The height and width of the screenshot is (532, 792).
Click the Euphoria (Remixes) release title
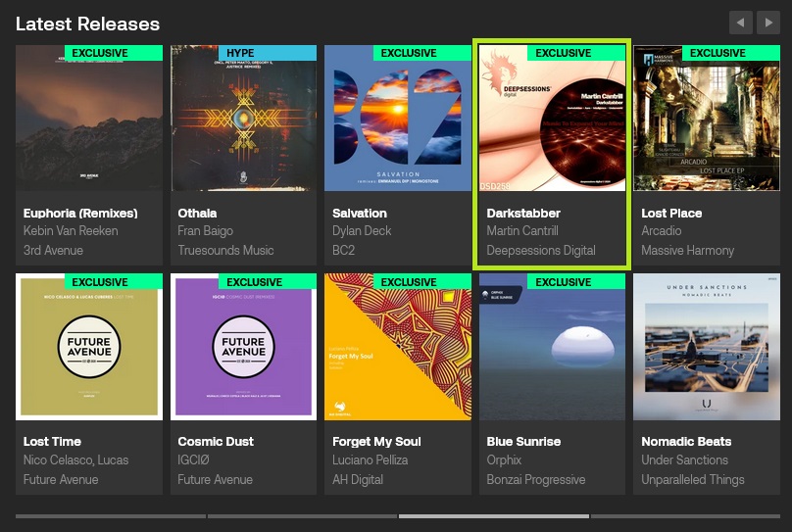80,213
